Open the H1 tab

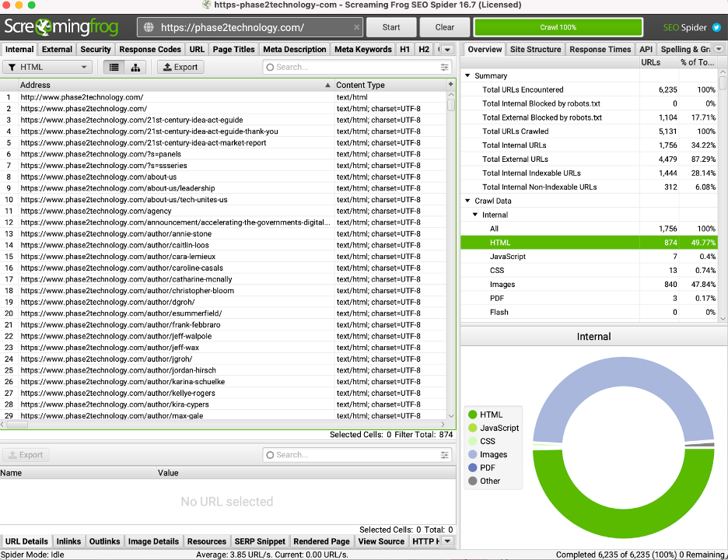pyautogui.click(x=405, y=49)
